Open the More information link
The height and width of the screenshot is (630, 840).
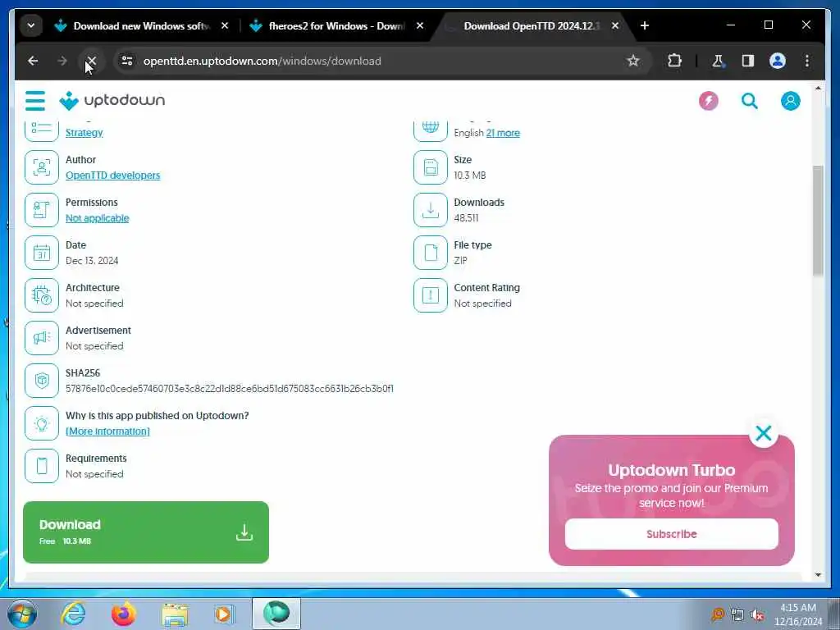coord(107,431)
